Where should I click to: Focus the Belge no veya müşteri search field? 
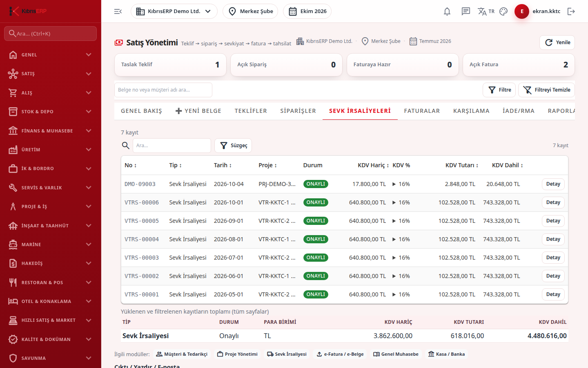click(x=163, y=90)
